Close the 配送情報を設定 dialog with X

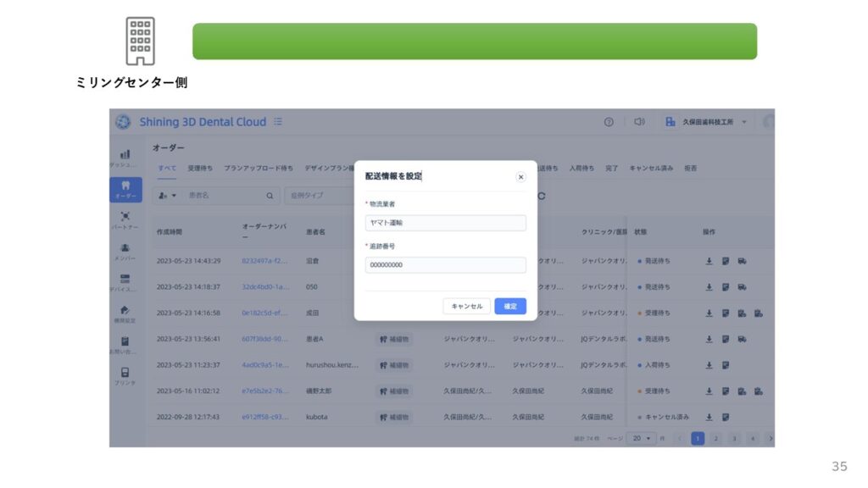[x=520, y=177]
